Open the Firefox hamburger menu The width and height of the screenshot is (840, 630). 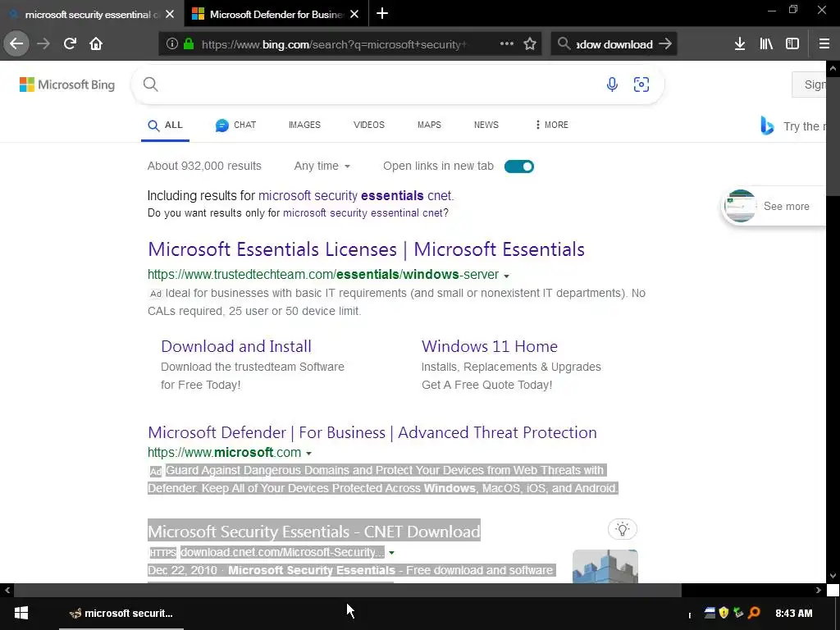824,43
